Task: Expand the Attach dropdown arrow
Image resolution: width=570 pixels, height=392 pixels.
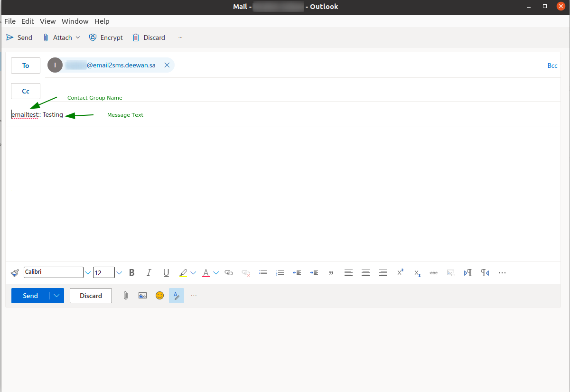Action: click(x=78, y=37)
